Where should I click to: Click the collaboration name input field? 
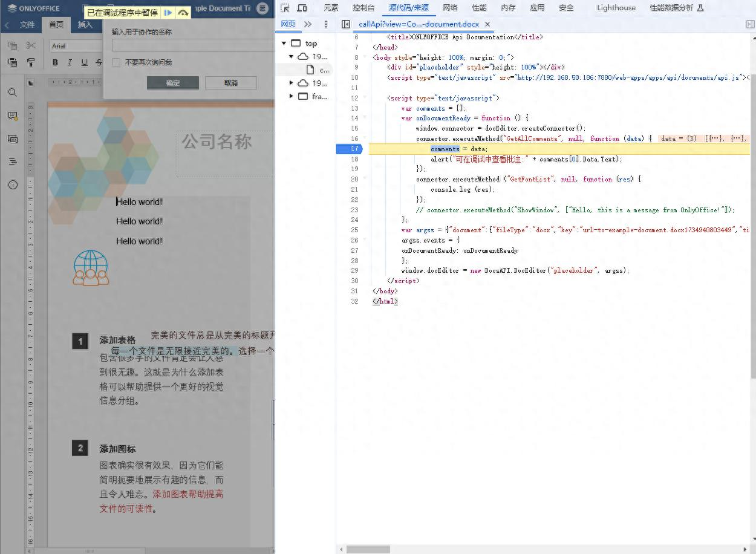tap(193, 45)
